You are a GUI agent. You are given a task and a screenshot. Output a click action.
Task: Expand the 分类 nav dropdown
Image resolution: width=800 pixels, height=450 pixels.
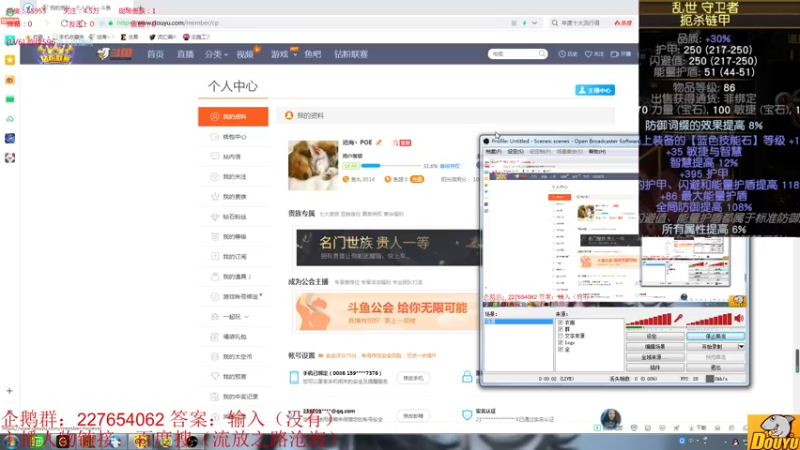[216, 54]
